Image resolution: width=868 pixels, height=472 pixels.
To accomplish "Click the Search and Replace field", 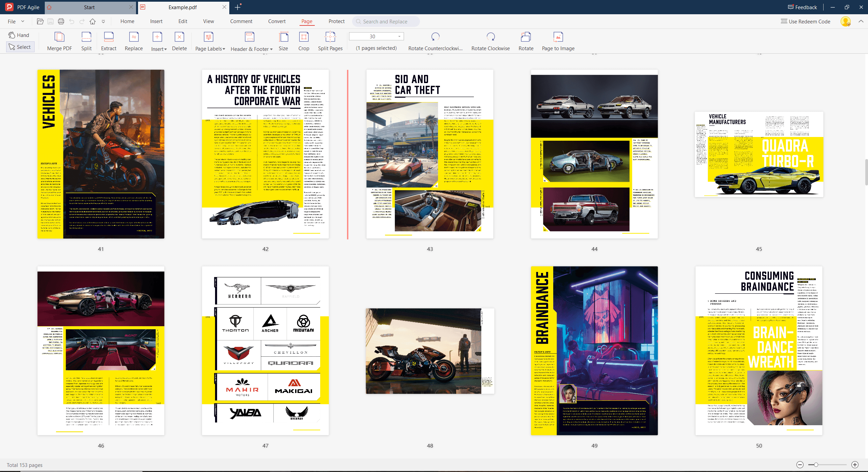I will [x=386, y=21].
